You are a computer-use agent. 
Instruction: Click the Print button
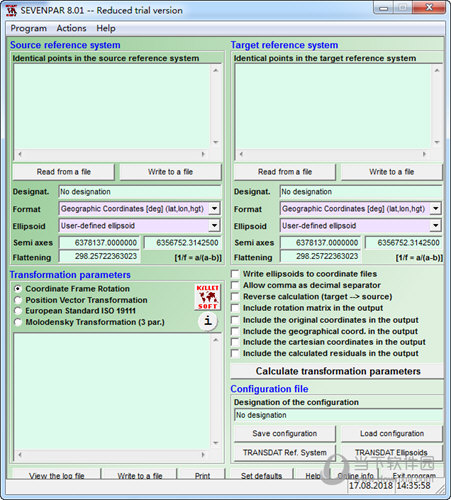tap(202, 474)
